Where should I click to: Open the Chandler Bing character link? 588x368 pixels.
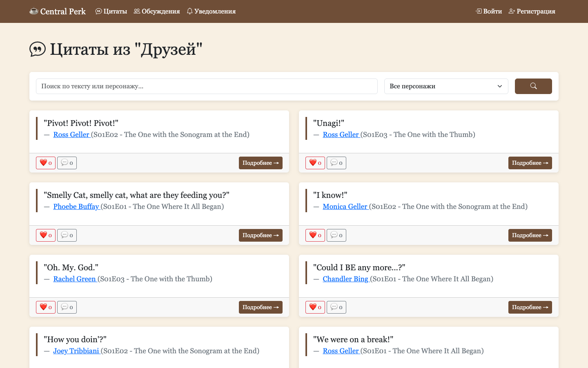(x=346, y=279)
